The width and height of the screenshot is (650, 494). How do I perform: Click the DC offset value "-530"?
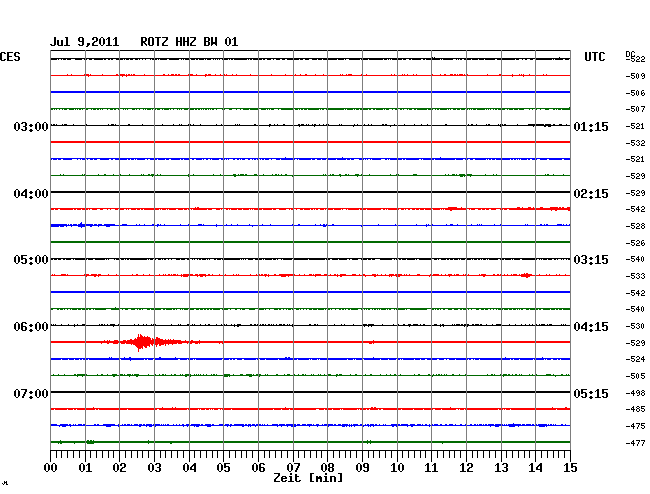click(635, 327)
